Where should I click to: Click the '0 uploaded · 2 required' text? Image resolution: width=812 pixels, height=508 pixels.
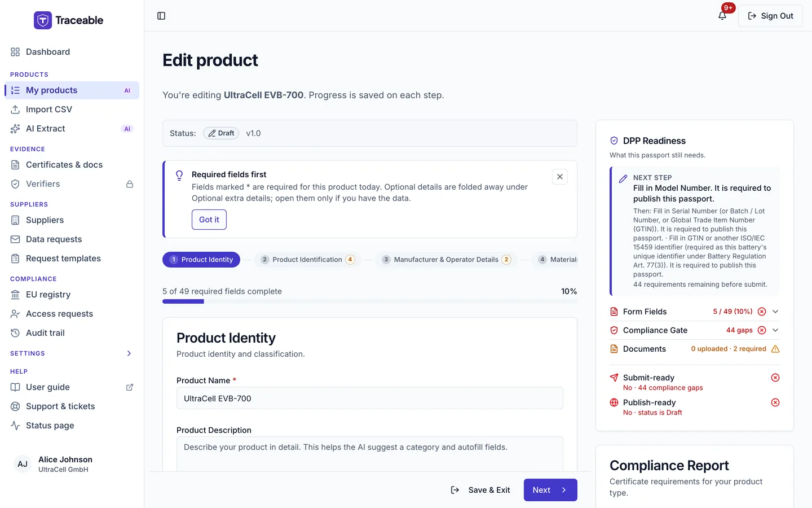point(729,349)
